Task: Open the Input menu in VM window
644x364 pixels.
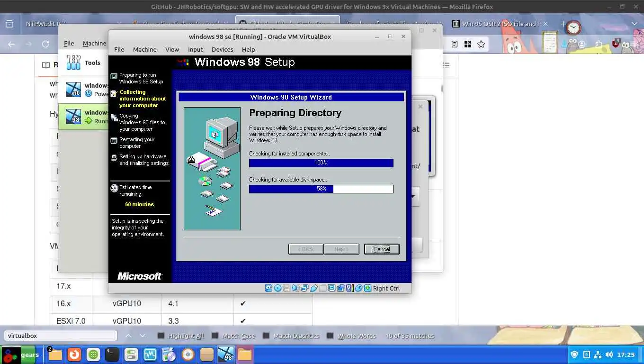Action: (x=195, y=49)
